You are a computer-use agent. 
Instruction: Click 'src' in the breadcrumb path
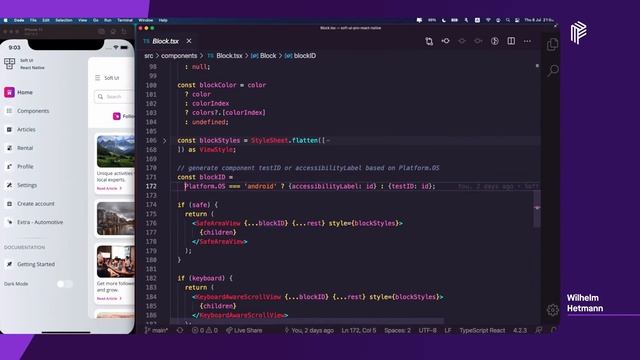(x=149, y=56)
